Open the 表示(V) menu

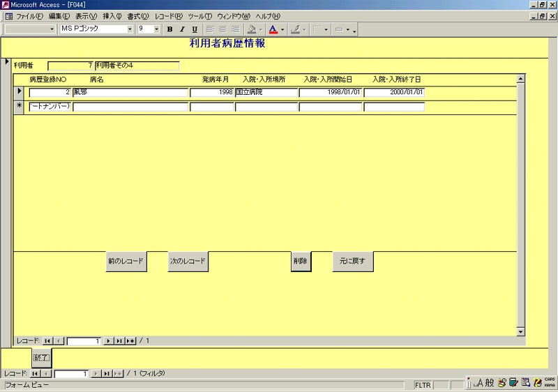(86, 16)
